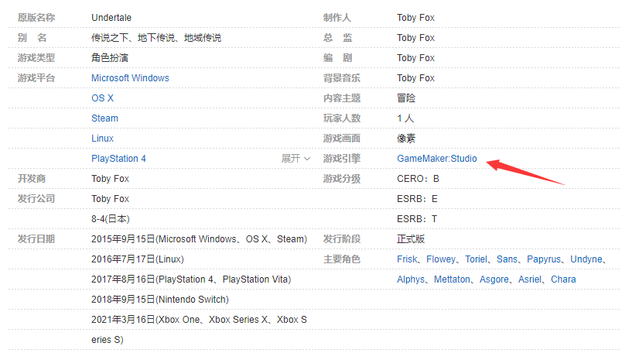The width and height of the screenshot is (639, 360).
Task: Click the 2017年8月16日 PlayStation release entry
Action: pos(191,279)
